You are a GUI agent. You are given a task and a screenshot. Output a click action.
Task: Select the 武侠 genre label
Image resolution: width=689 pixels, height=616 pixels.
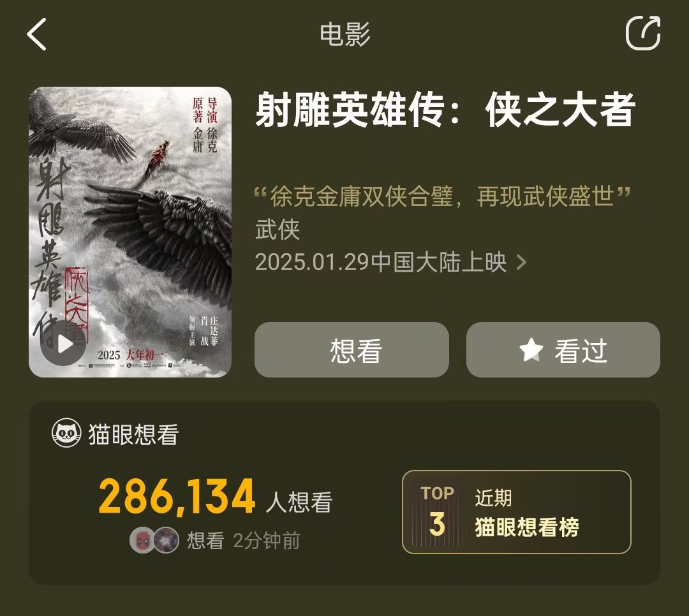[x=278, y=230]
